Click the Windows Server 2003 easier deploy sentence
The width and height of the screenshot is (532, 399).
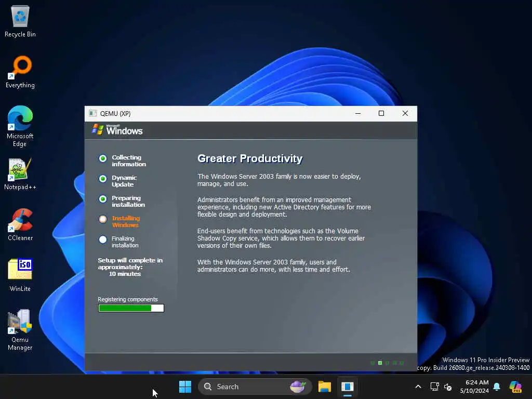pyautogui.click(x=279, y=180)
